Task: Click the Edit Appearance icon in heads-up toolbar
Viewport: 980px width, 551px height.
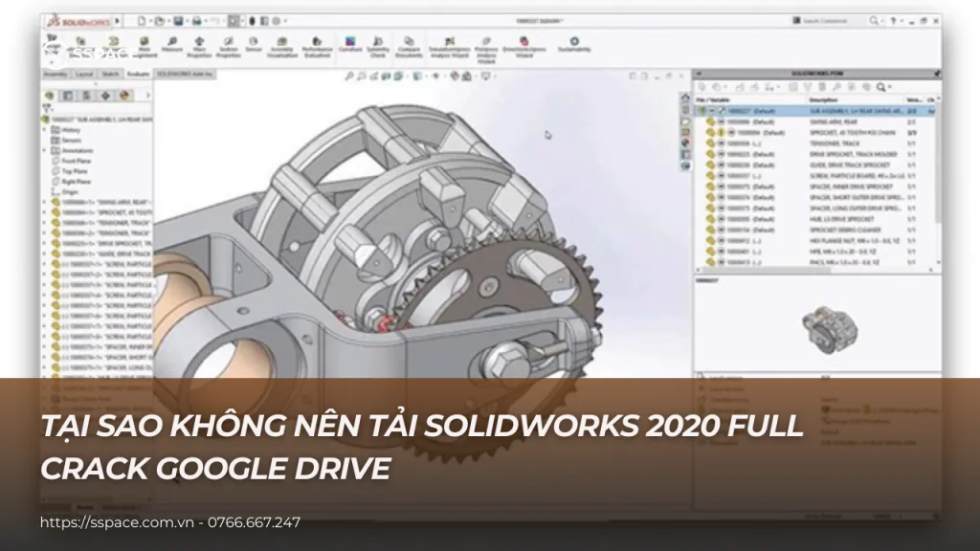Action: click(x=455, y=77)
